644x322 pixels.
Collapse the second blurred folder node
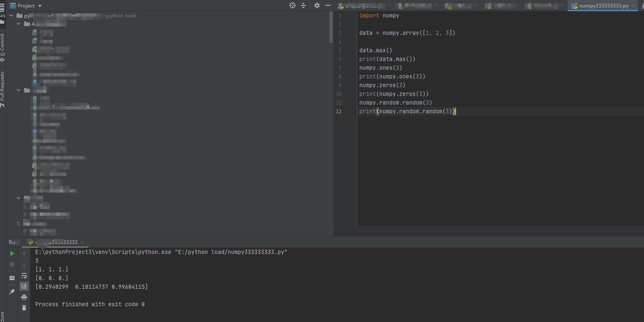coord(19,90)
